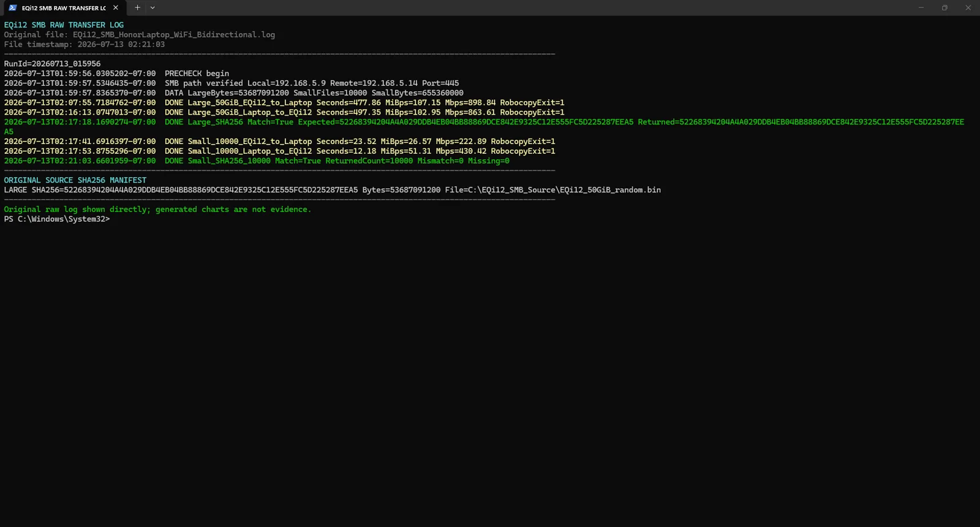Restore down the terminal window

944,8
